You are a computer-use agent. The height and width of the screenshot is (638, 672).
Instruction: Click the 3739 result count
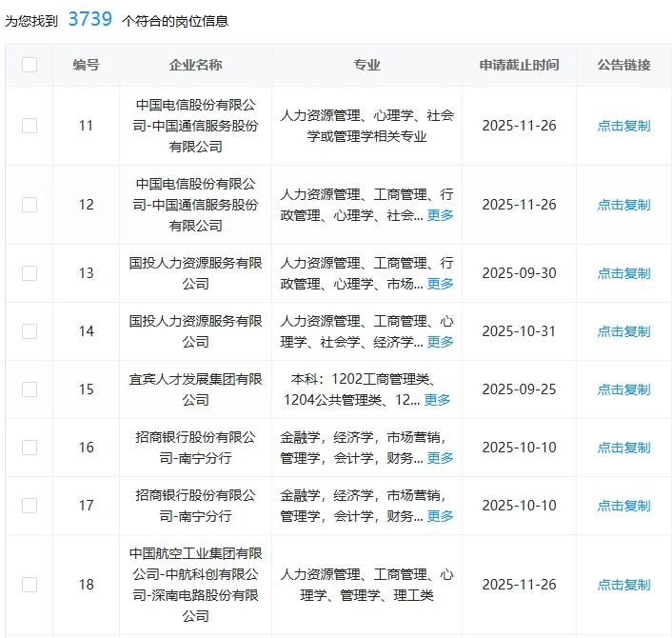tap(90, 19)
